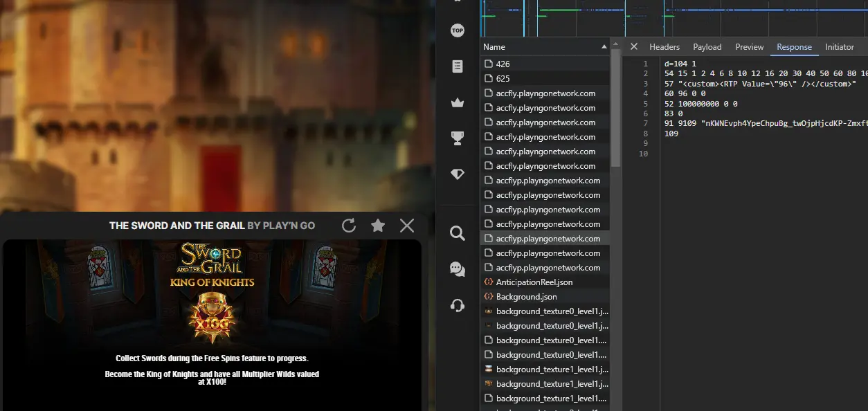Click the game title "The Sword and the Grail"
The width and height of the screenshot is (868, 411).
pos(177,226)
